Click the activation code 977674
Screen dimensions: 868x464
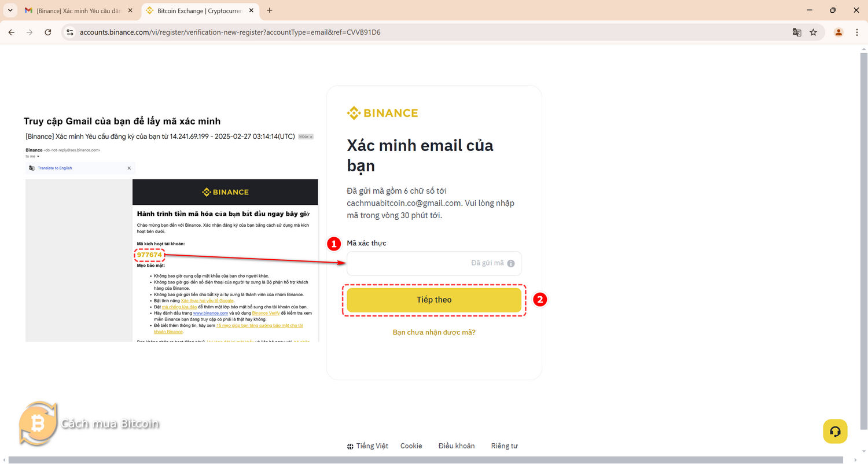pyautogui.click(x=149, y=255)
